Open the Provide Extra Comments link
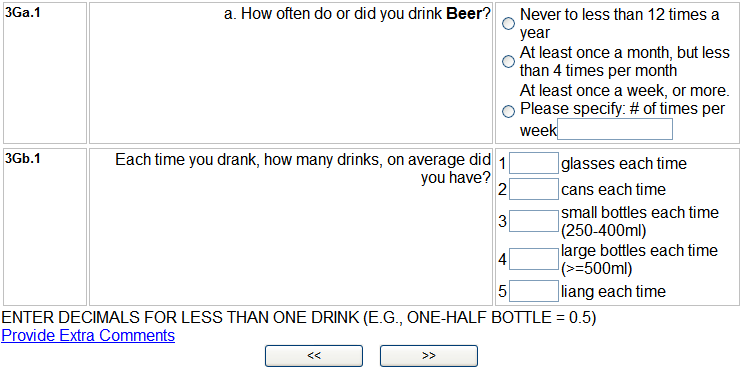This screenshot has width=745, height=377. click(88, 336)
